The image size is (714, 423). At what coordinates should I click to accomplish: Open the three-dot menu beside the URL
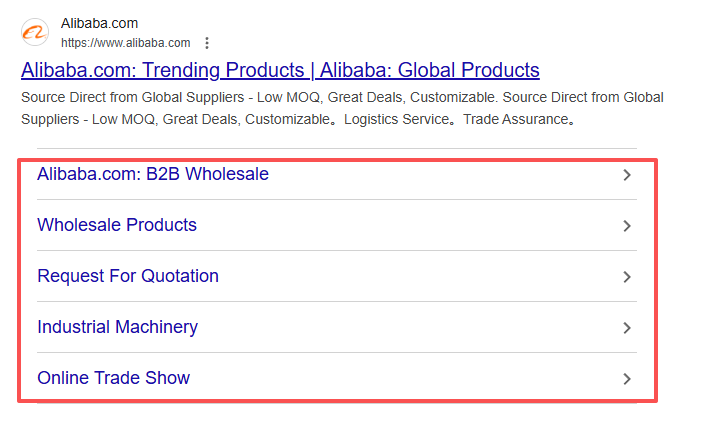pyautogui.click(x=207, y=43)
